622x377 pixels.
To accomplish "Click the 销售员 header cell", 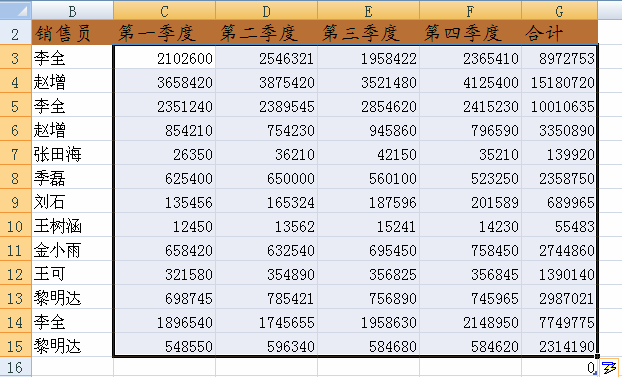I will click(72, 33).
